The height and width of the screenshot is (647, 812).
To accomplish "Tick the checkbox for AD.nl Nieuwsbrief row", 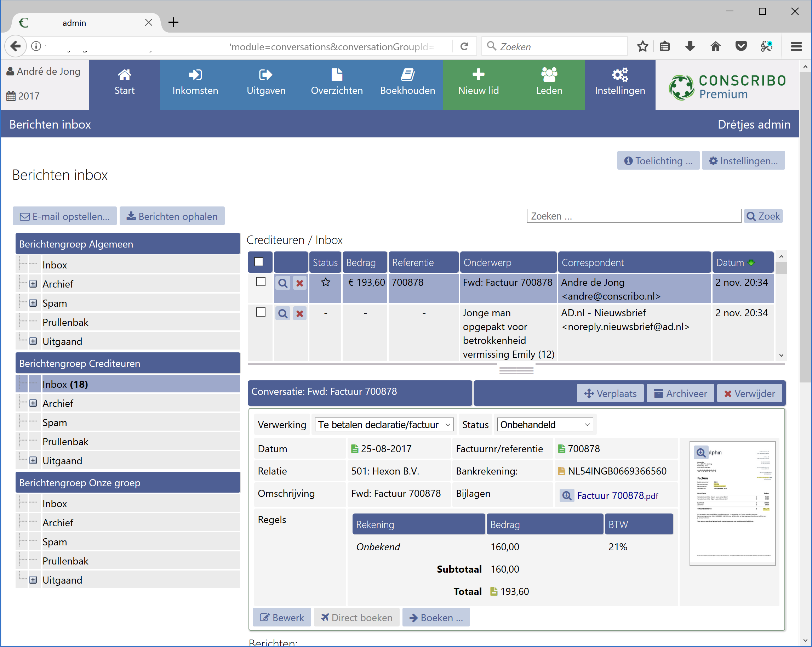I will coord(261,312).
